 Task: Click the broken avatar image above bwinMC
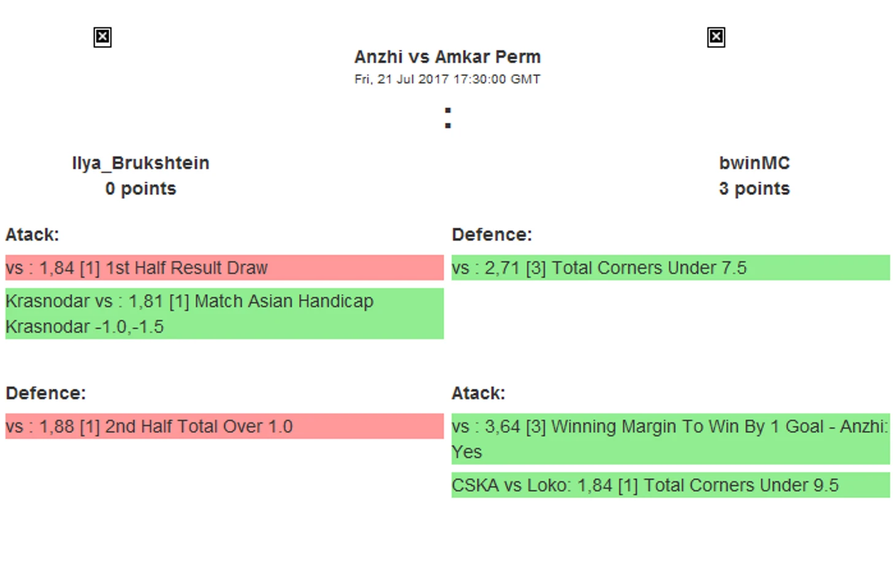[x=716, y=37]
